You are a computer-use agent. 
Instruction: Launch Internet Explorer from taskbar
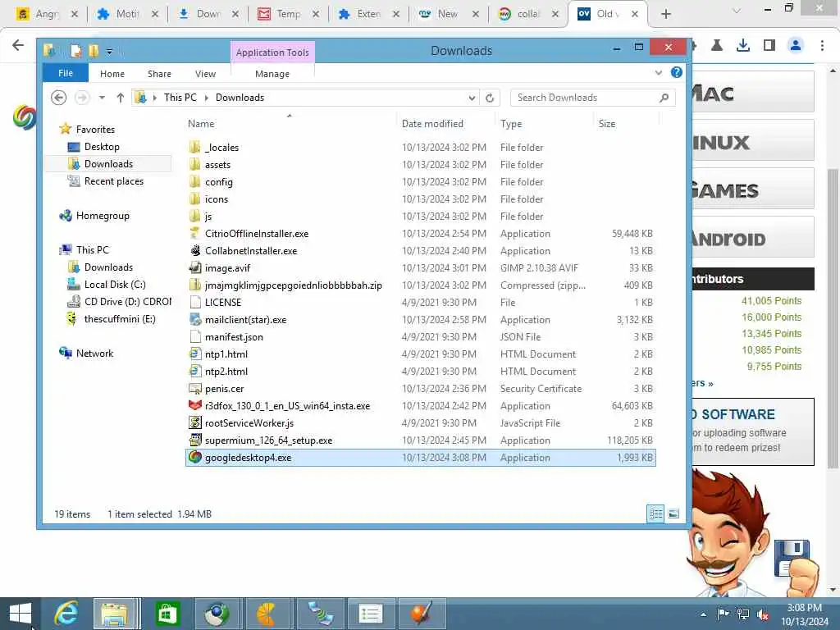(x=66, y=614)
